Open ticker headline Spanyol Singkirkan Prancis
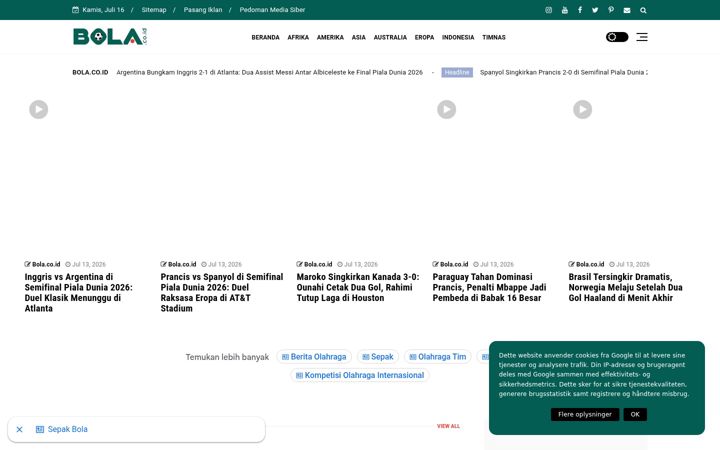 (564, 73)
